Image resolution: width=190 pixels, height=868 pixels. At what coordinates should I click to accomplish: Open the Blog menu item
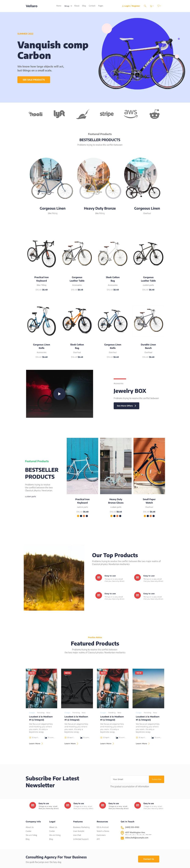pyautogui.click(x=84, y=6)
